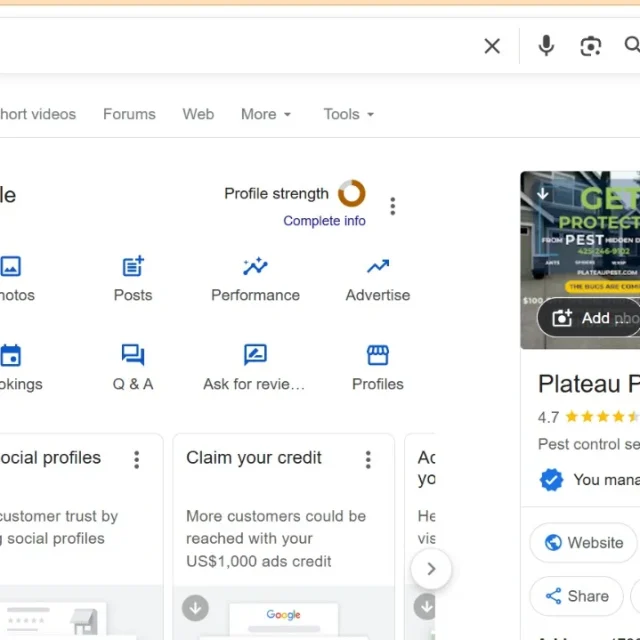Switch to the Forums search tab
Image resolution: width=640 pixels, height=640 pixels.
pos(129,114)
